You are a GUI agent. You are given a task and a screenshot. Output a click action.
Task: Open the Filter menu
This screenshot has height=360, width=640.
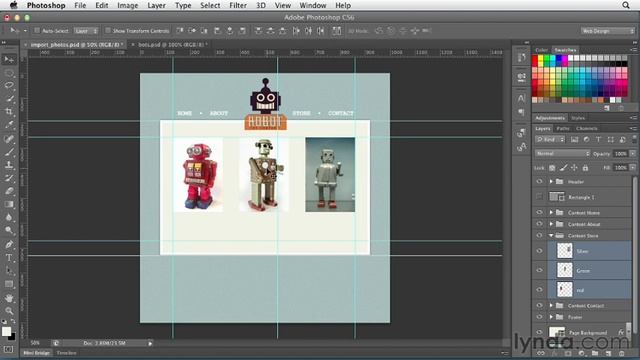238,5
